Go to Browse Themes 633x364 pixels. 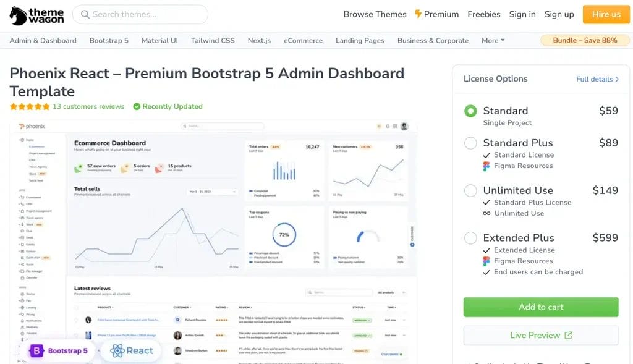[x=375, y=15]
